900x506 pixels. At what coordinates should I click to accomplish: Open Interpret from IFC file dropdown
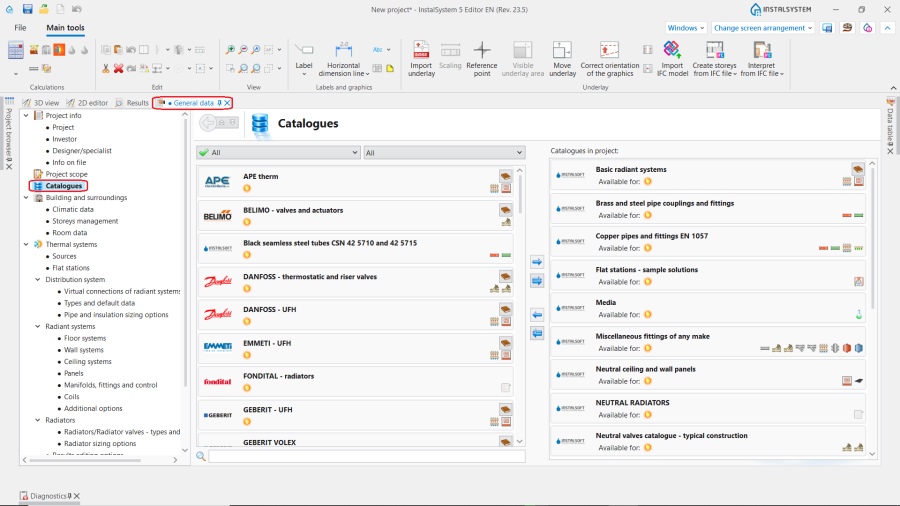(x=762, y=59)
